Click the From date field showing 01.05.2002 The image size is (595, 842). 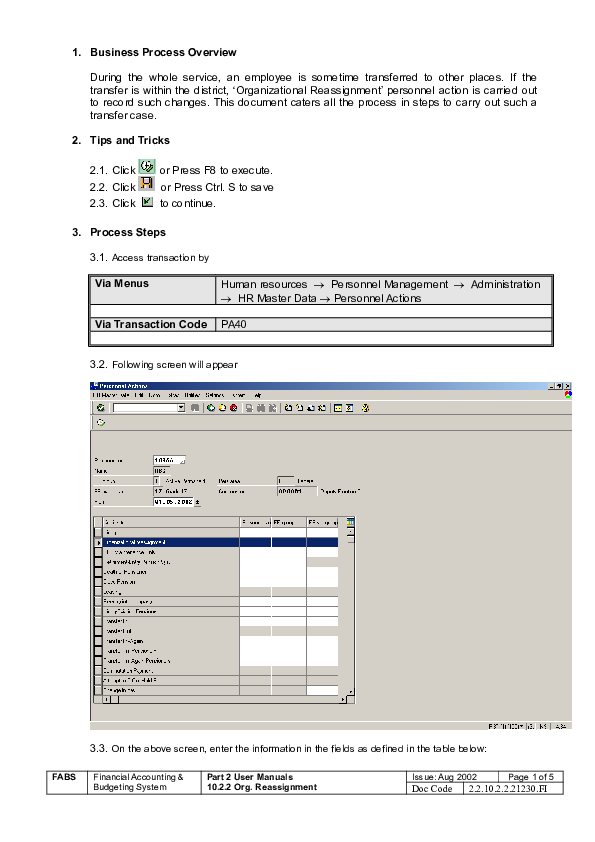pos(173,502)
